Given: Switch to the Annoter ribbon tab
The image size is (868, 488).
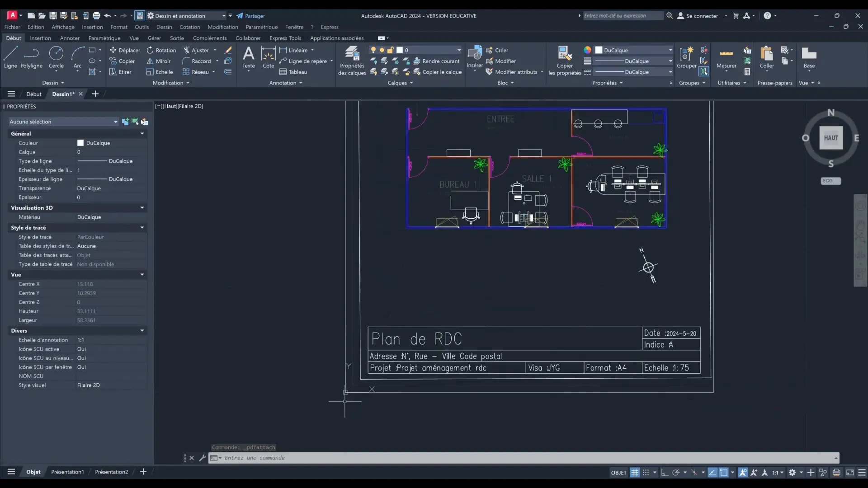Looking at the screenshot, I should click(x=70, y=38).
